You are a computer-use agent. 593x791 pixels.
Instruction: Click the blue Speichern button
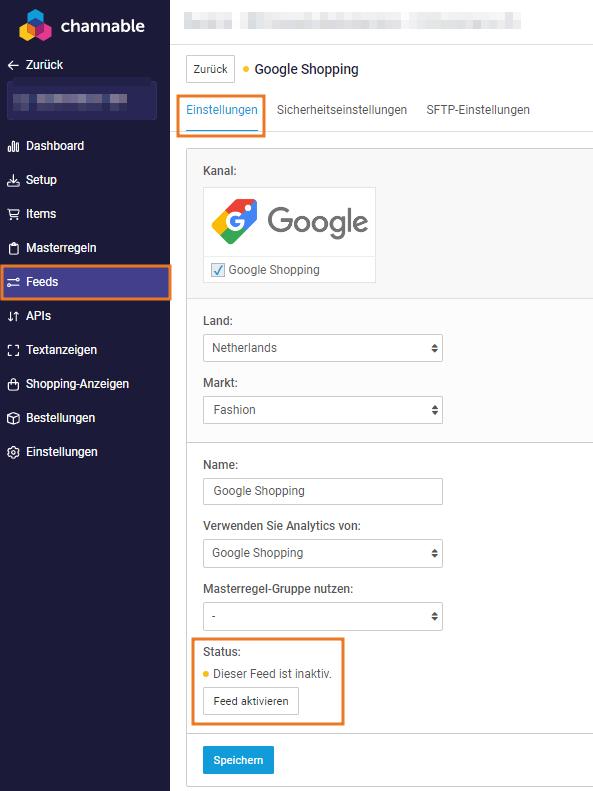(x=239, y=760)
